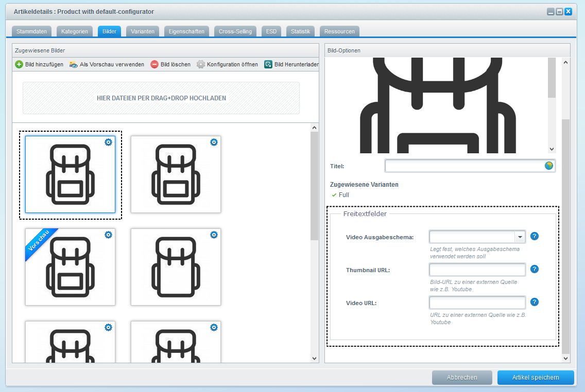Select the Vorschau-labelled backpack thumbnail
This screenshot has height=392, width=585.
point(70,267)
